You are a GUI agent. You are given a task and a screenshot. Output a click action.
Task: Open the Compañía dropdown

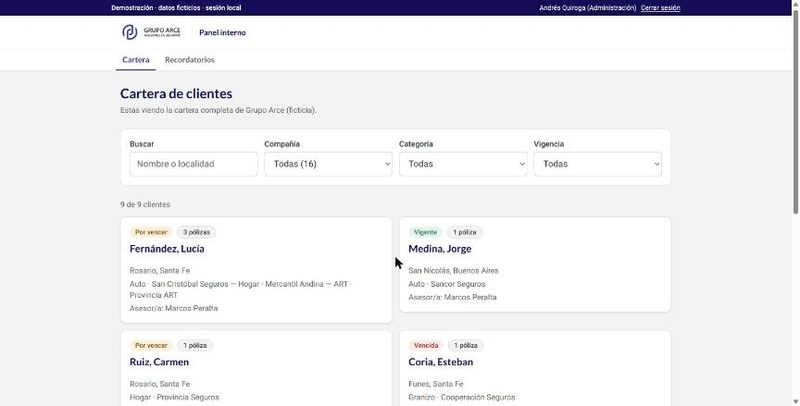pyautogui.click(x=328, y=164)
